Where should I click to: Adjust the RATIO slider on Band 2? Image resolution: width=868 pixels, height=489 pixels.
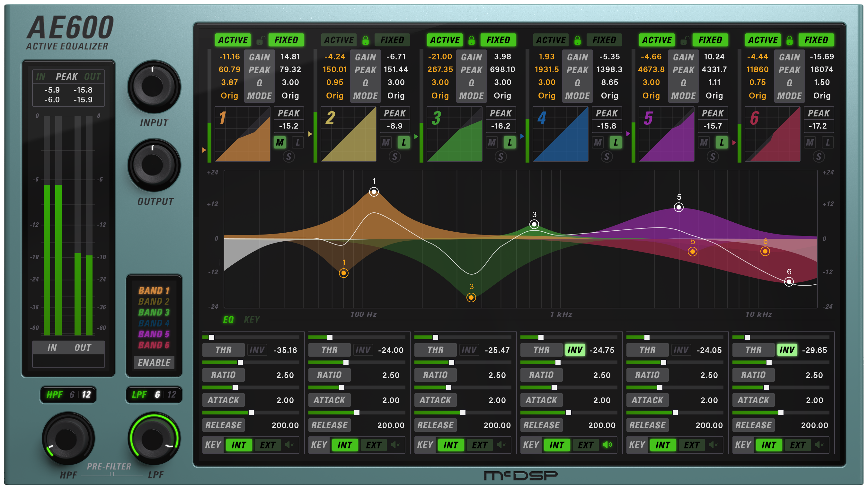(x=346, y=362)
